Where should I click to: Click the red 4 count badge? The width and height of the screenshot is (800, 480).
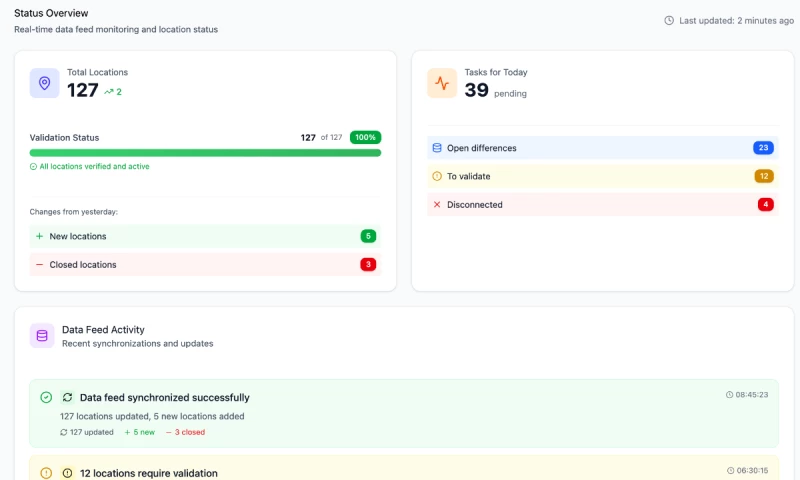tap(766, 205)
